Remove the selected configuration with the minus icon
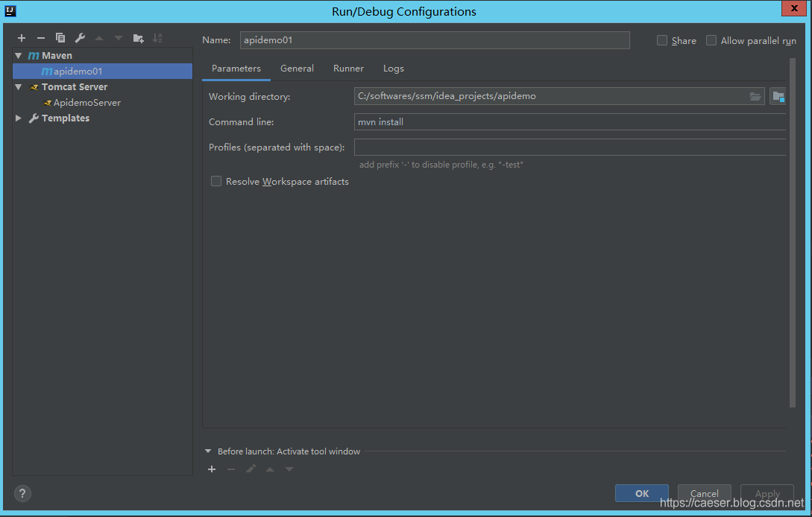 (x=41, y=38)
